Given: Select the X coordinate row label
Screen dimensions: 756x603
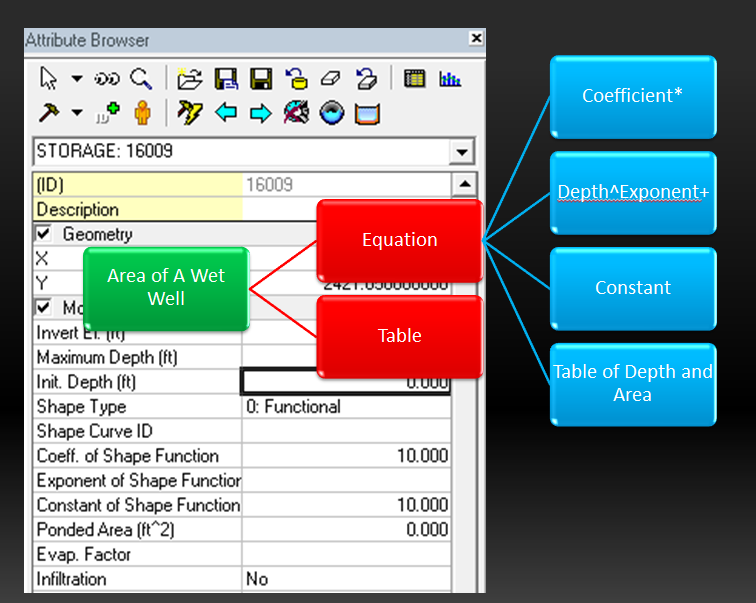Looking at the screenshot, I should [x=42, y=258].
